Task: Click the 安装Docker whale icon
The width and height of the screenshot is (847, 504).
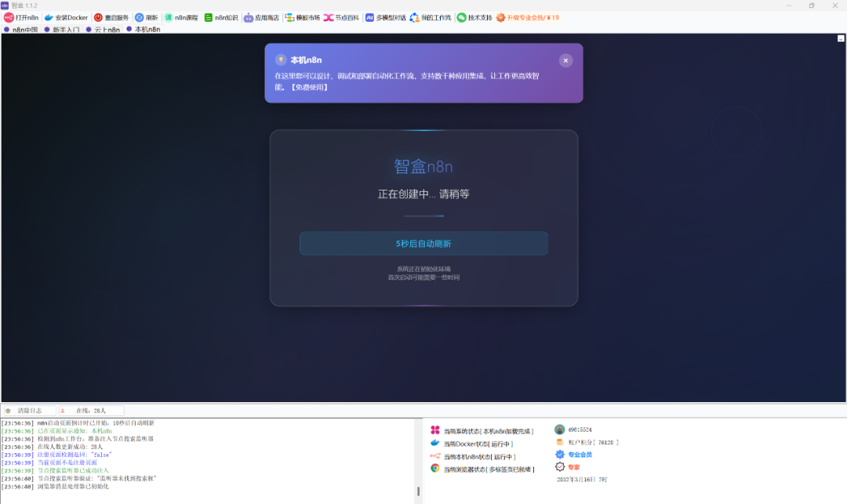Action: pyautogui.click(x=49, y=18)
